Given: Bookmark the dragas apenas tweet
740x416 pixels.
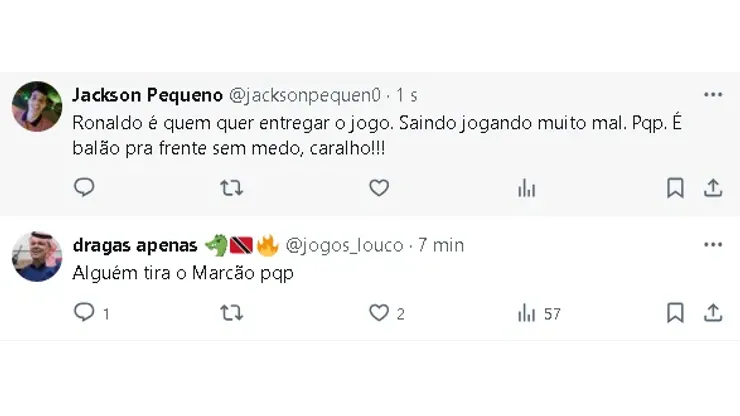Looking at the screenshot, I should [676, 313].
